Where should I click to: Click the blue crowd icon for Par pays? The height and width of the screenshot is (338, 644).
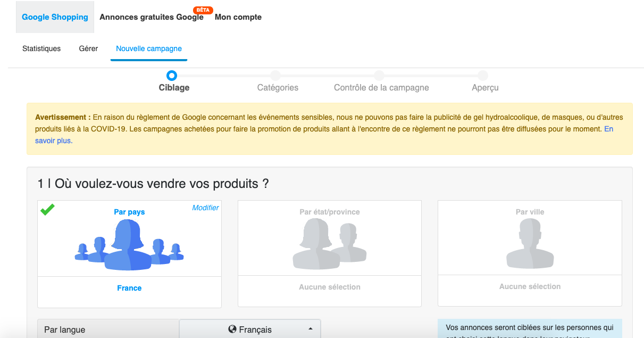click(129, 245)
